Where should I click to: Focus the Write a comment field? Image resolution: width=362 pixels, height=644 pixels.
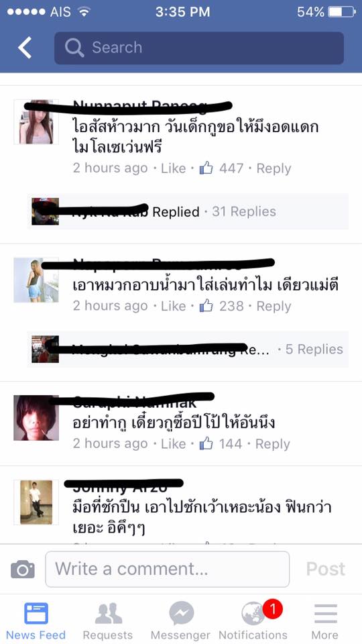[x=167, y=570]
